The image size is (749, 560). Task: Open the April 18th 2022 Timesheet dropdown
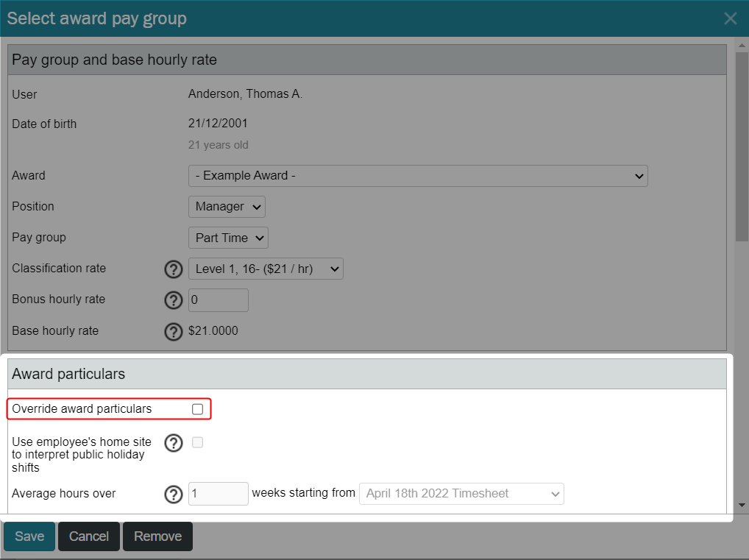[461, 494]
